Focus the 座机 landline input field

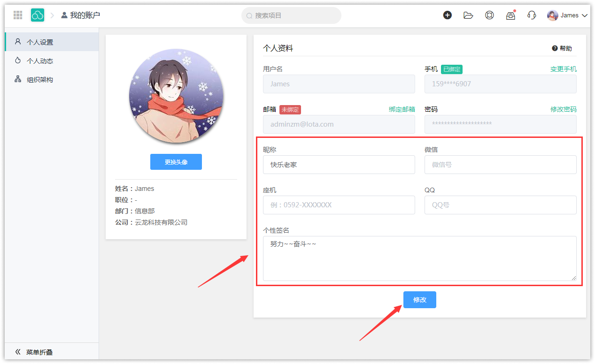coord(339,205)
